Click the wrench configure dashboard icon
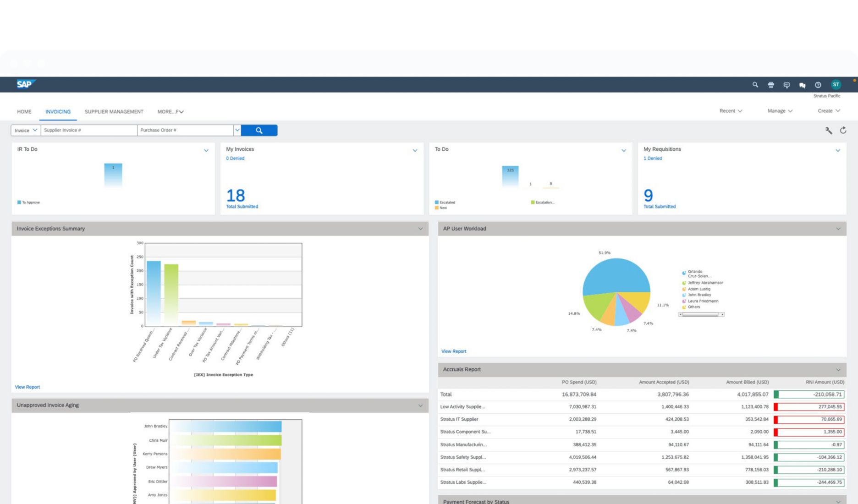 pos(828,131)
